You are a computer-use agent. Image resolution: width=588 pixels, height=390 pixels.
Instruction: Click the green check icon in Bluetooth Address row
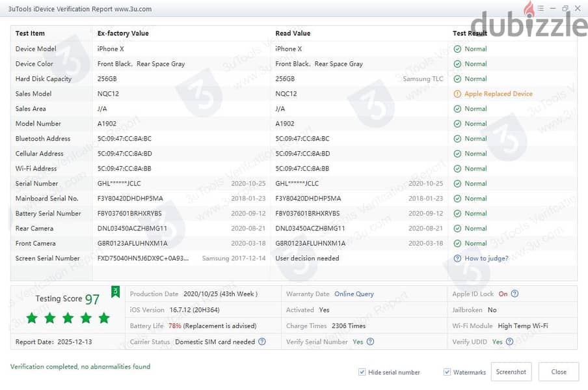coord(457,139)
